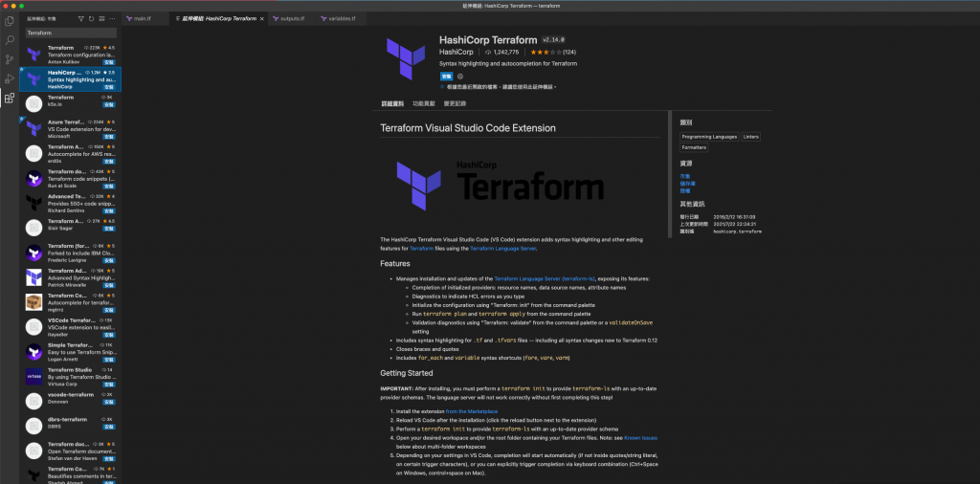The image size is (980, 484).
Task: Select dbrs-terraform by DBRS
Action: pyautogui.click(x=71, y=426)
